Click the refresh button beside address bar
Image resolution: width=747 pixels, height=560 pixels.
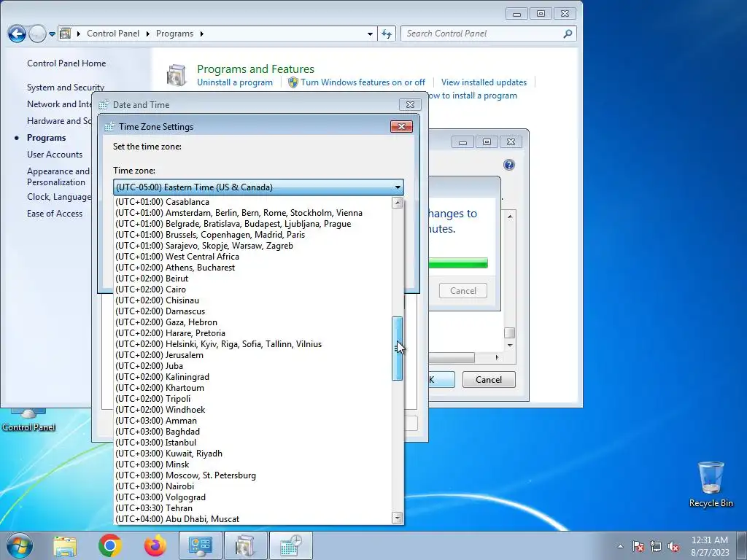pos(387,34)
